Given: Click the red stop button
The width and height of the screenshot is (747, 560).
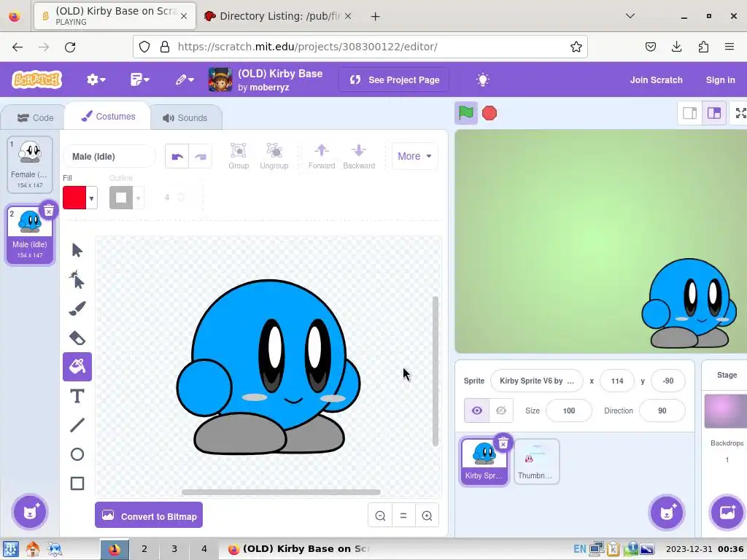Looking at the screenshot, I should click(x=489, y=113).
